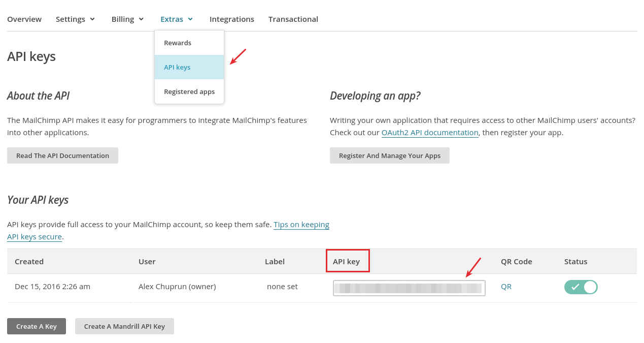Open the Overview tab
This screenshot has width=644, height=343.
(x=24, y=19)
